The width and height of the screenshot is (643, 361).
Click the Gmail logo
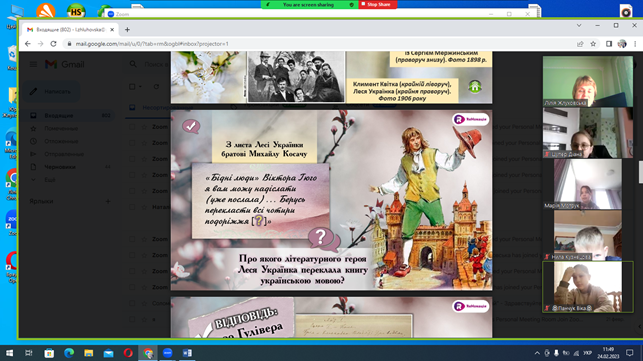[65, 64]
